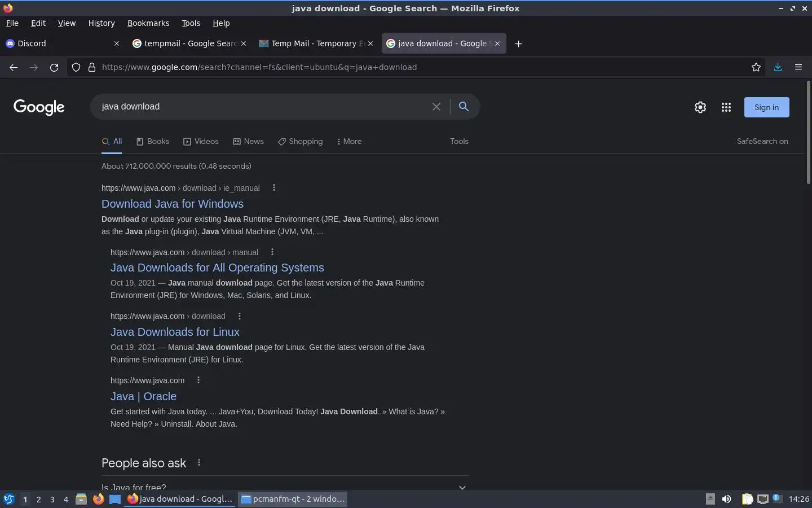Submit search with the magnifier icon
This screenshot has width=812, height=508.
(464, 107)
